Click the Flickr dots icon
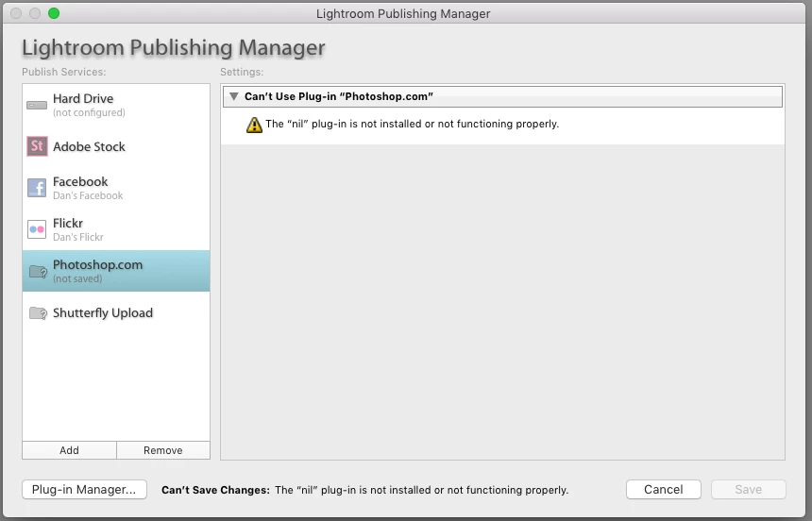The height and width of the screenshot is (521, 812). 37,229
